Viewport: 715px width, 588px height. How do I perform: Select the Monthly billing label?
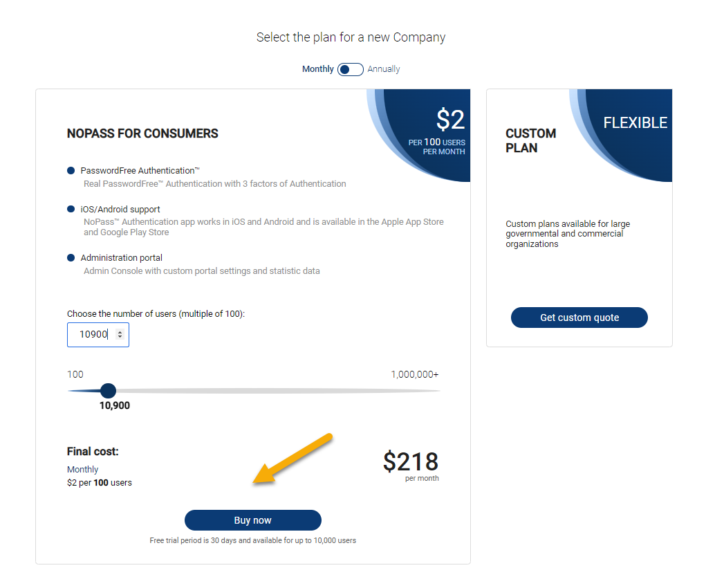click(x=317, y=69)
